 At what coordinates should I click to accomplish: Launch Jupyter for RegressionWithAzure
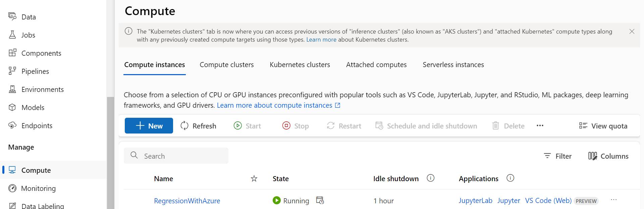coord(508,201)
